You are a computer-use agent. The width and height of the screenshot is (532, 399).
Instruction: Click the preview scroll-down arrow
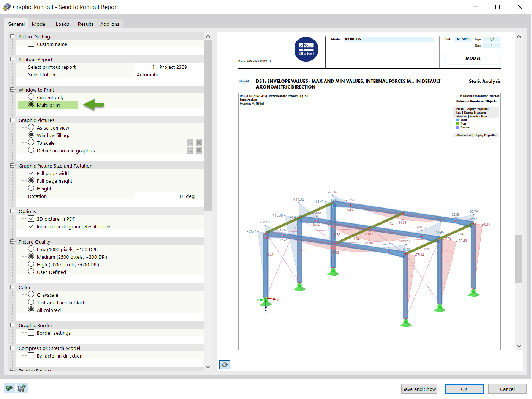pos(519,346)
